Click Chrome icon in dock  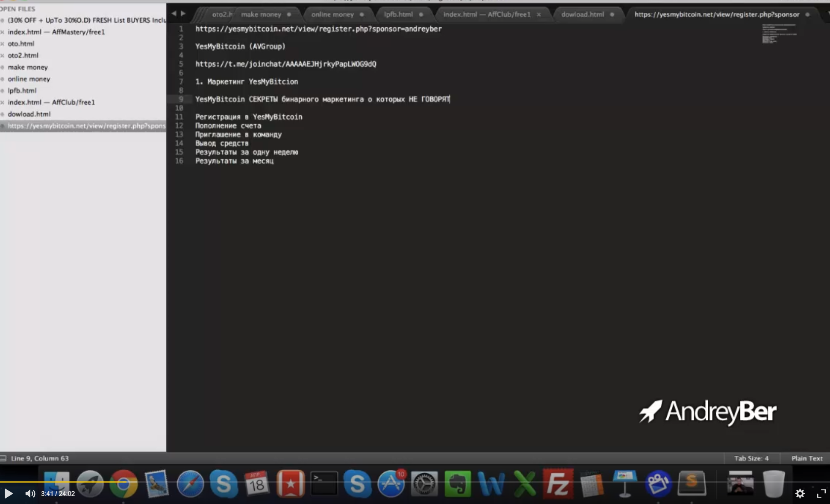[x=124, y=484]
